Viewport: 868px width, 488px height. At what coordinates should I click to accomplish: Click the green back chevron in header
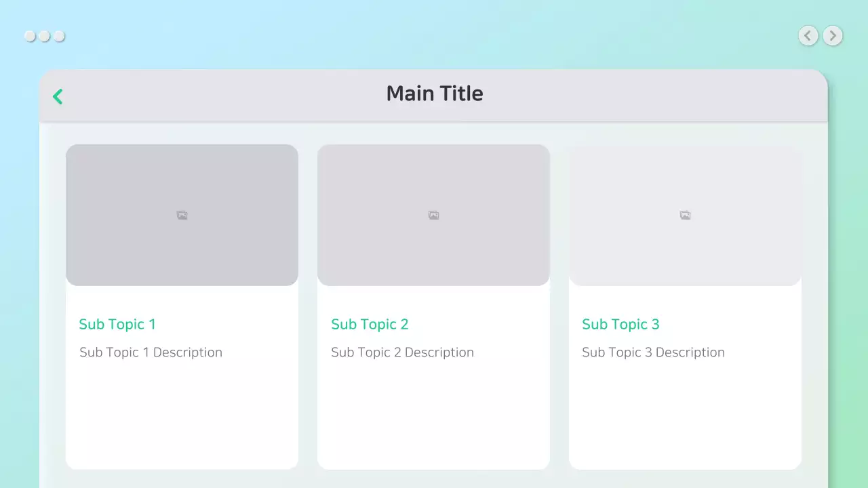[58, 97]
